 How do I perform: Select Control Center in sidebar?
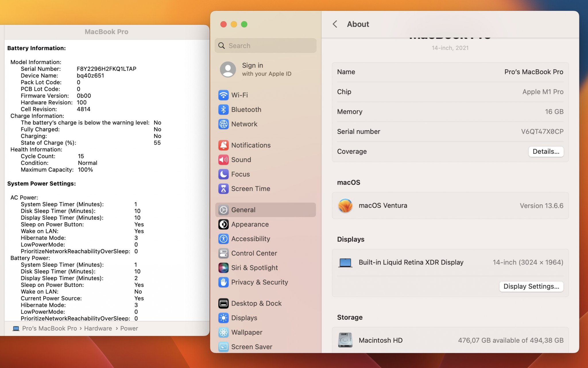click(x=254, y=253)
